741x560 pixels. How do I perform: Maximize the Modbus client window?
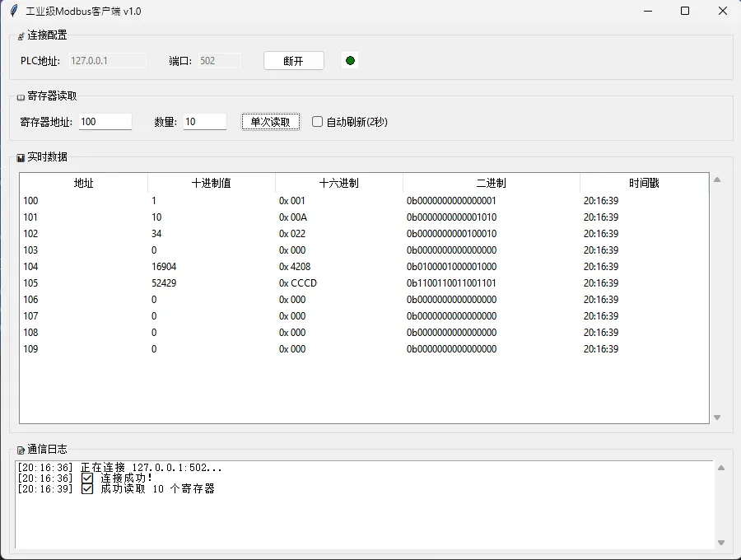(685, 11)
